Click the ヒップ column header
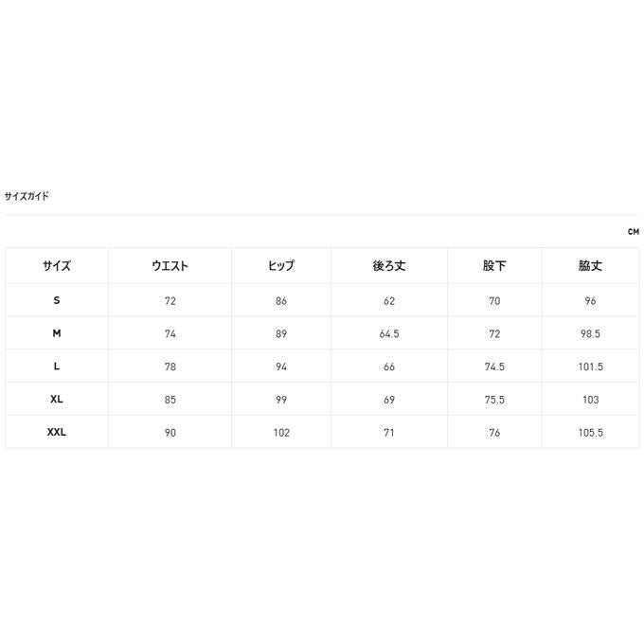Viewport: 644px width, 644px height. (x=281, y=266)
